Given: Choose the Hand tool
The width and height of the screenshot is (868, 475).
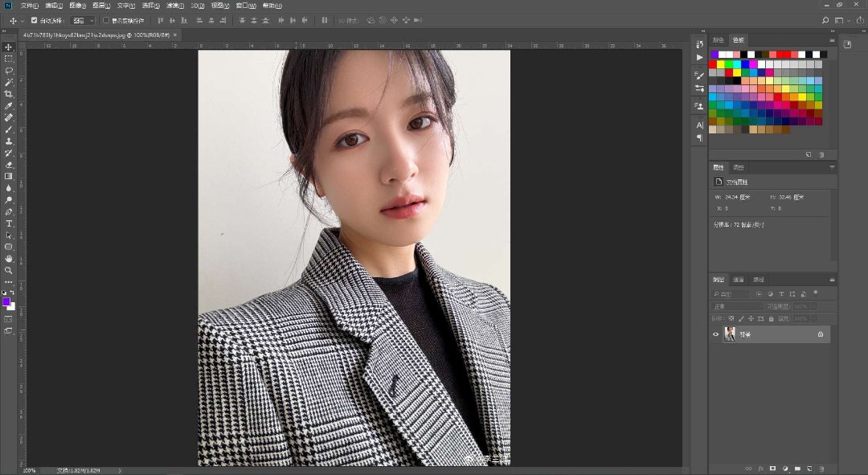Looking at the screenshot, I should pos(9,259).
